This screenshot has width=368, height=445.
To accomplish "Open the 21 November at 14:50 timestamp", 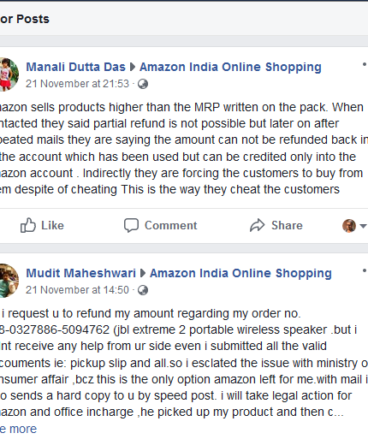I will pos(77,290).
